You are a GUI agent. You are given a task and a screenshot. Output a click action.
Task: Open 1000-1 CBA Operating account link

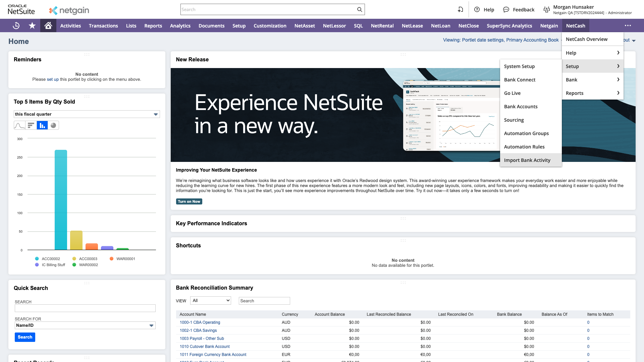200,322
